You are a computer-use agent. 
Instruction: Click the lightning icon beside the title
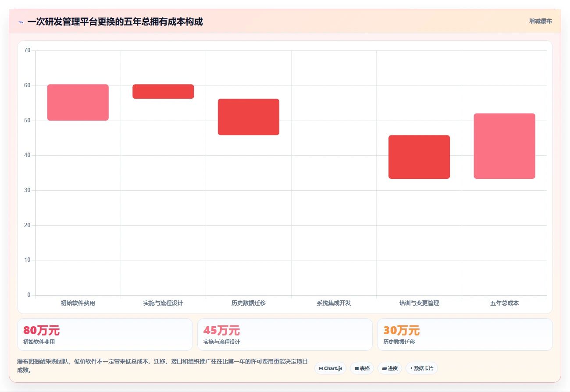[21, 22]
